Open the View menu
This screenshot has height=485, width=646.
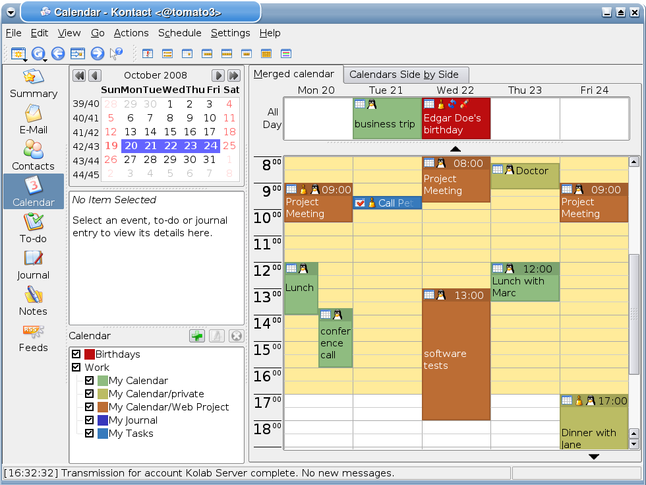click(69, 33)
